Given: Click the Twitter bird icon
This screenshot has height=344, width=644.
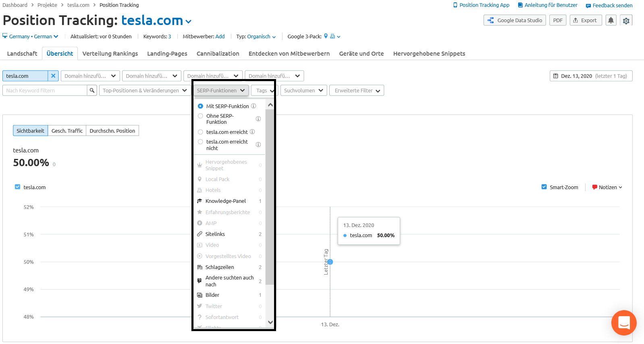Looking at the screenshot, I should (x=199, y=306).
